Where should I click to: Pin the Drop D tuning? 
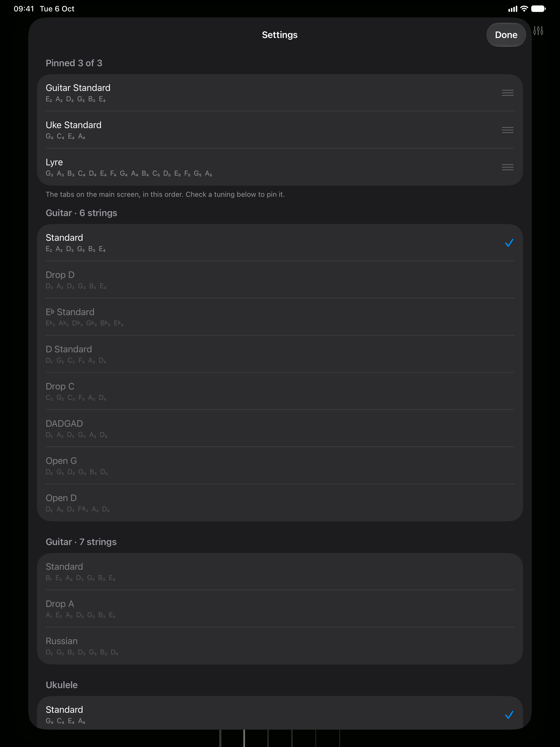pyautogui.click(x=280, y=280)
